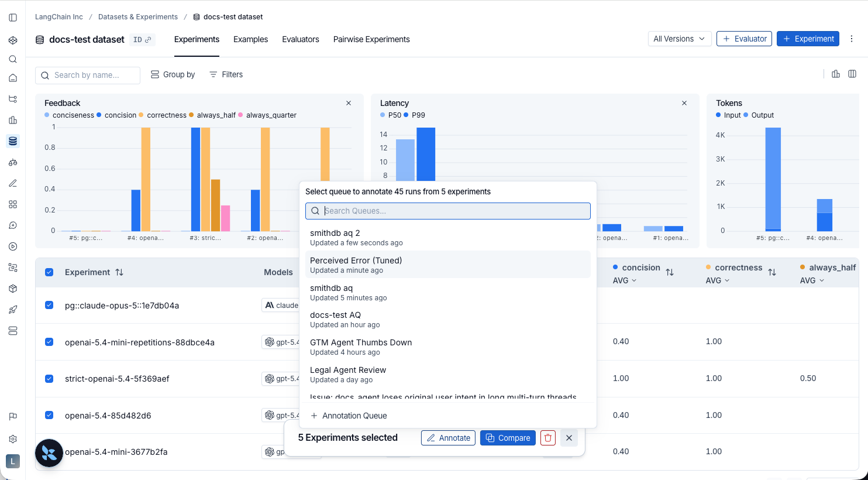Uncheck pg::claude-opus-5::1e7db04a experiment checkbox
Viewport: 868px width, 480px height.
49,305
